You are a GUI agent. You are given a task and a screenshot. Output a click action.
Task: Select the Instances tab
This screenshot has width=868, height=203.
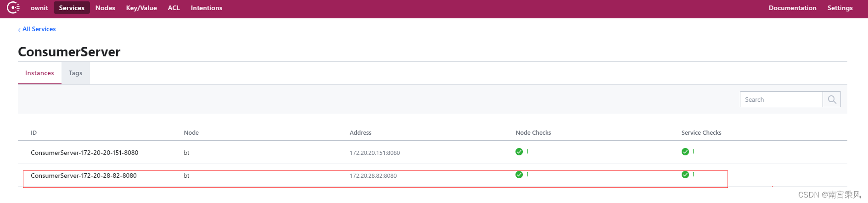pyautogui.click(x=39, y=73)
